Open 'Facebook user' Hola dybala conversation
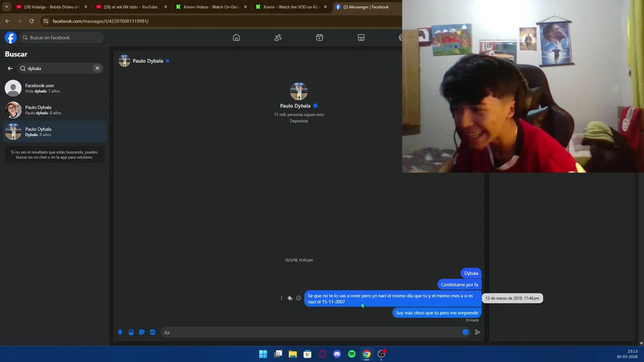This screenshot has height=362, width=644. (x=54, y=88)
